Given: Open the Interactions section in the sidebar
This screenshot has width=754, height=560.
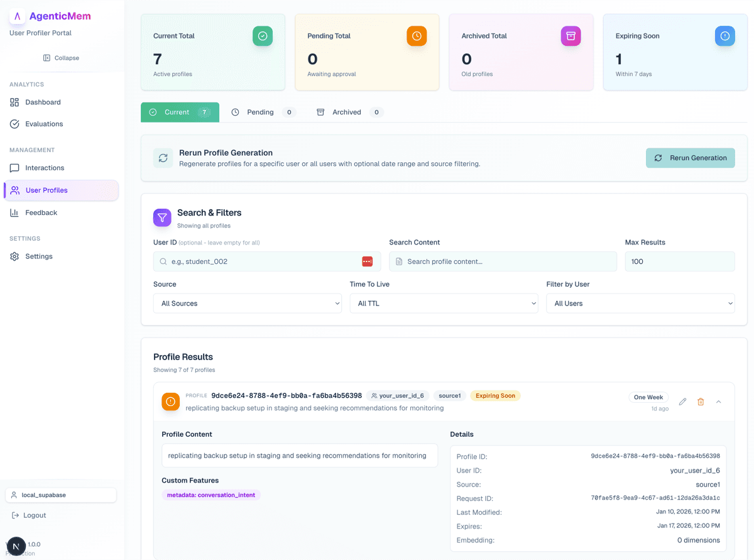Looking at the screenshot, I should coord(44,168).
